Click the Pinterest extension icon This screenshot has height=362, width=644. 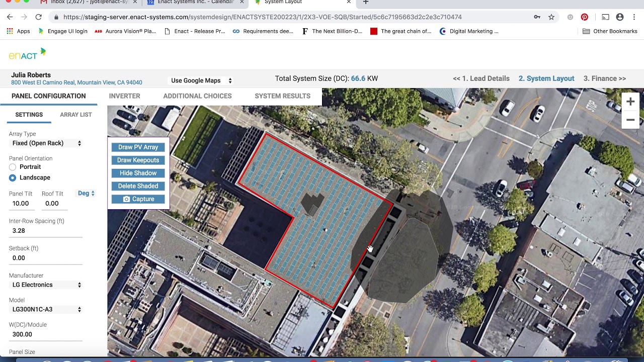584,17
